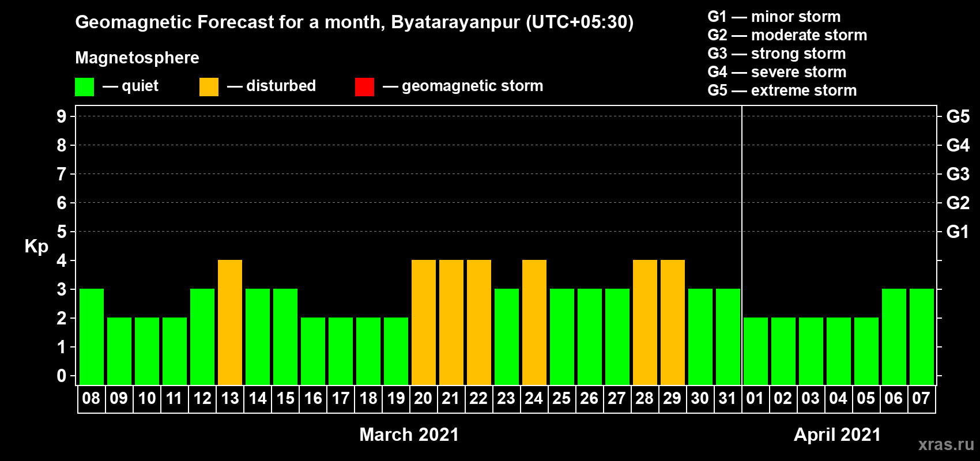
Task: Click the green bar above date 26
Action: 590,337
